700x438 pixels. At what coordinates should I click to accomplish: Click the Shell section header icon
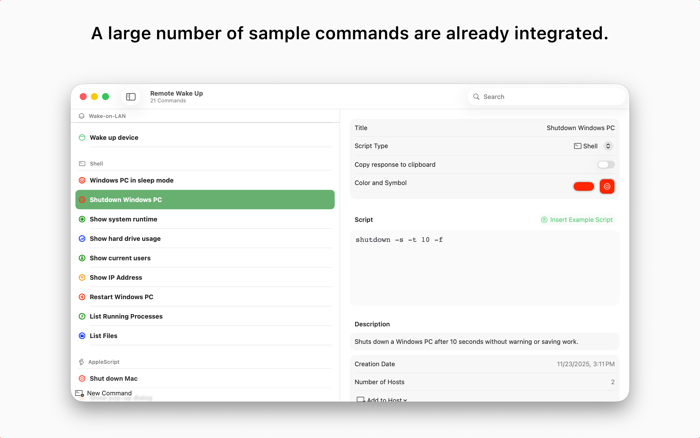point(82,164)
